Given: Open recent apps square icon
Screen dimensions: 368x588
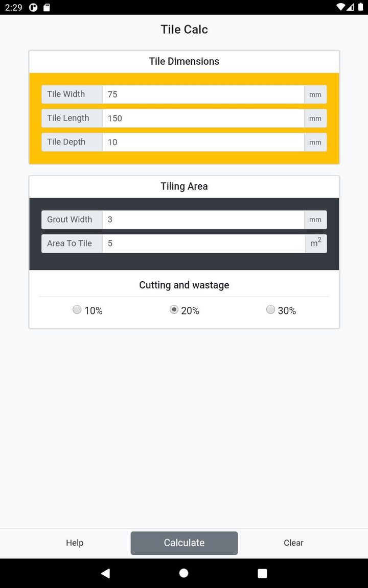Looking at the screenshot, I should 262,573.
